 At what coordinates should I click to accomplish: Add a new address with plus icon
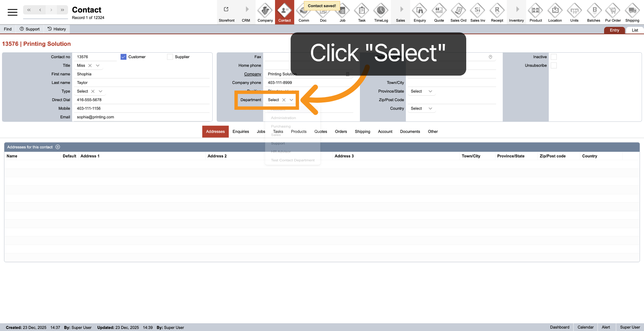pyautogui.click(x=58, y=147)
